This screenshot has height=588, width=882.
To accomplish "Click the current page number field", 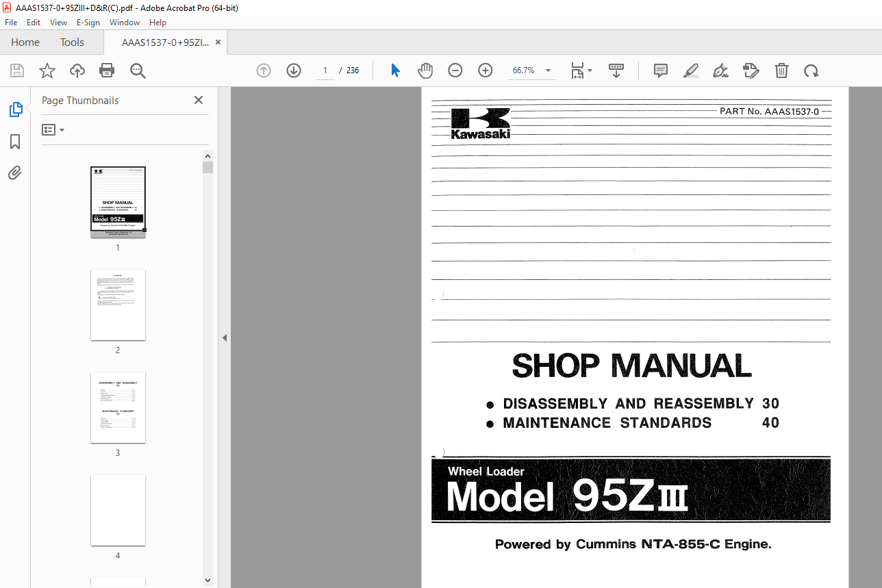I will 325,71.
